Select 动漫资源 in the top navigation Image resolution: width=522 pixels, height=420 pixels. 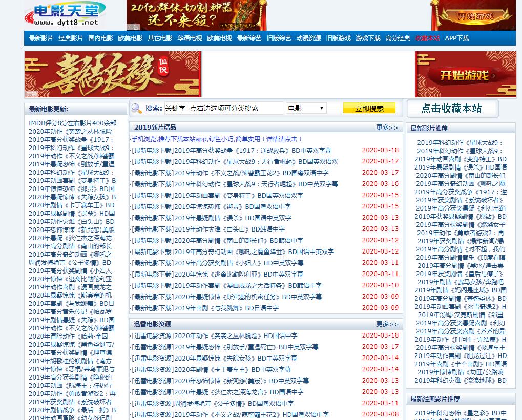tap(308, 38)
